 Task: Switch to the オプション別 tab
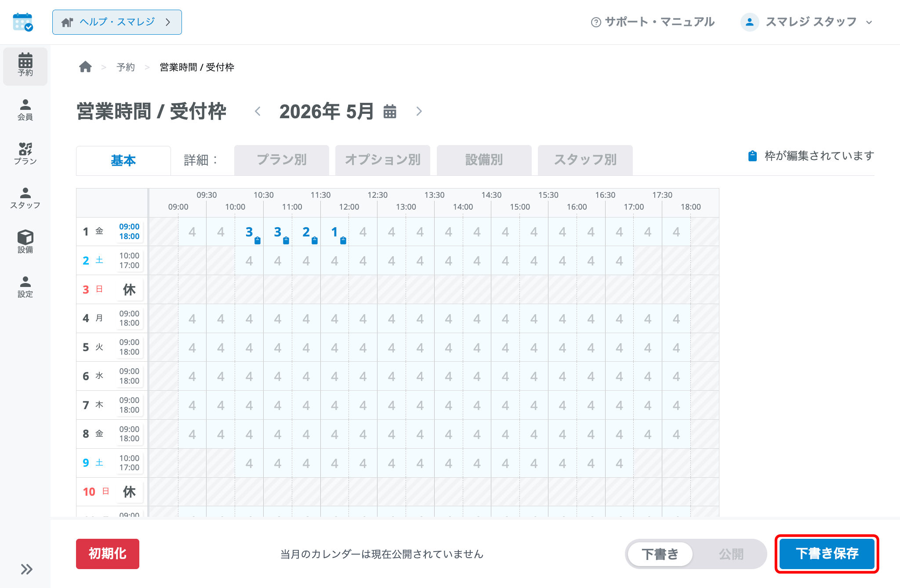pyautogui.click(x=383, y=160)
